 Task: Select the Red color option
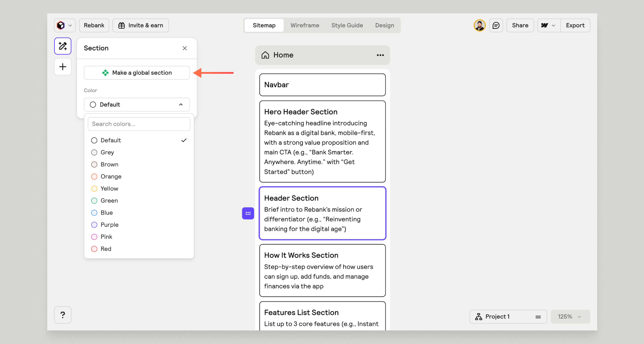coord(106,249)
